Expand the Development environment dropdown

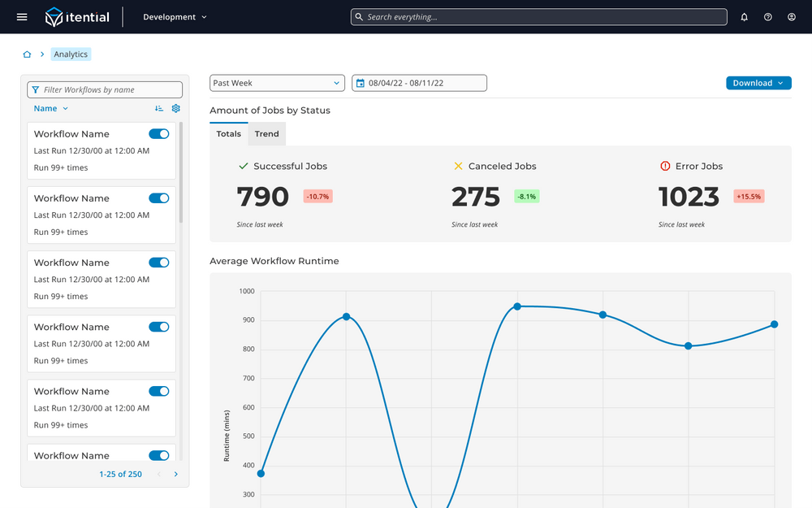coord(175,17)
